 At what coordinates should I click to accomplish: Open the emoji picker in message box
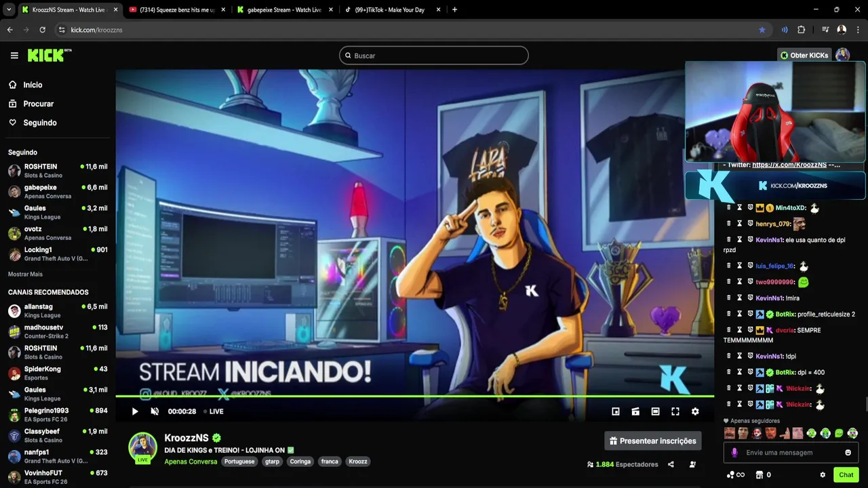click(848, 453)
